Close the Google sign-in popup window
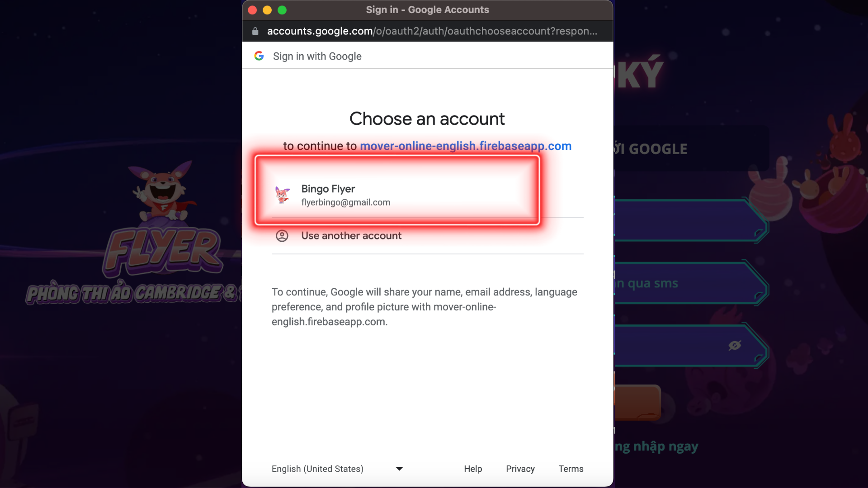This screenshot has height=488, width=868. click(x=252, y=10)
